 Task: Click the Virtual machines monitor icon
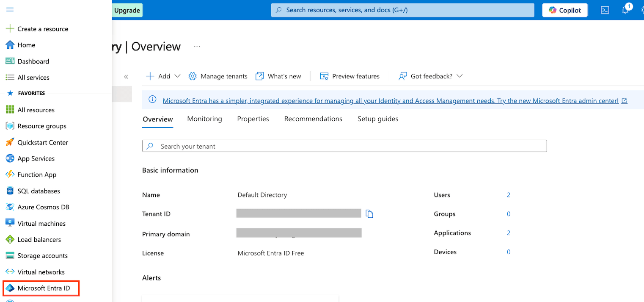[10, 223]
